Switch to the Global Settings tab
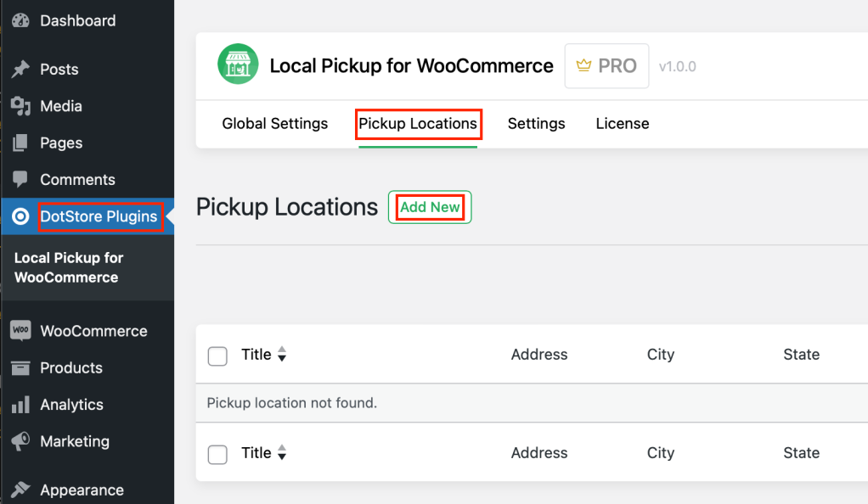Image resolution: width=868 pixels, height=504 pixels. click(x=275, y=123)
